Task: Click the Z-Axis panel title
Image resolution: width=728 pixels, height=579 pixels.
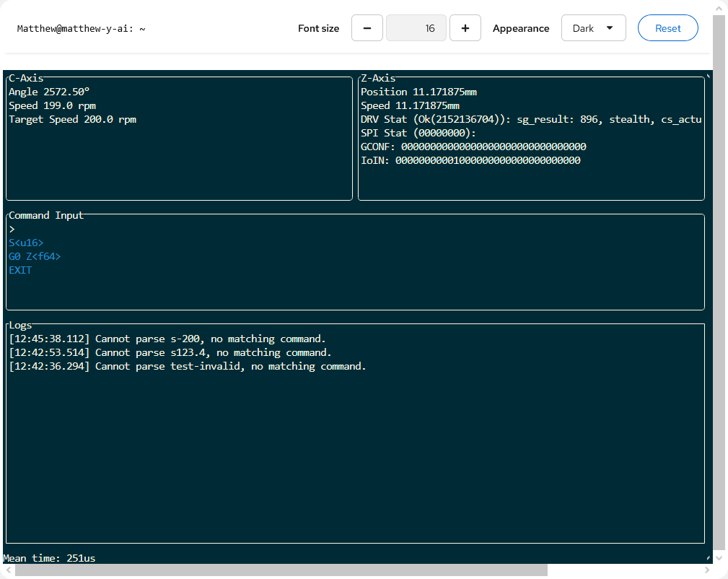Action: click(x=378, y=78)
